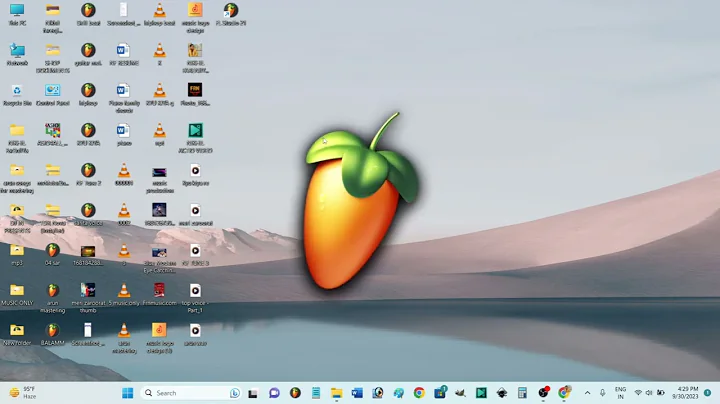Switch input language ENG IN
Image resolution: width=720 pixels, height=404 pixels.
(620, 393)
